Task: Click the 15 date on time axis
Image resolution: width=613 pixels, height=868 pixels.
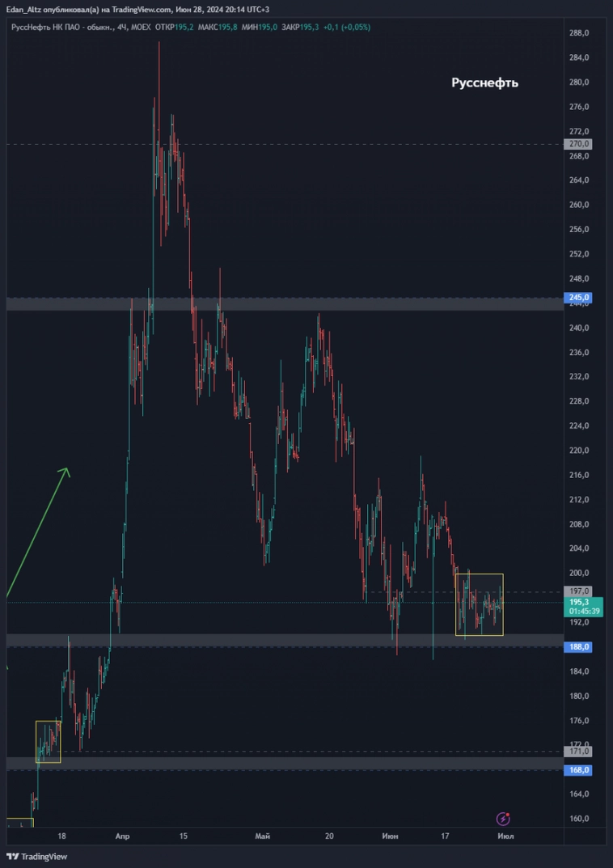Action: (x=184, y=836)
